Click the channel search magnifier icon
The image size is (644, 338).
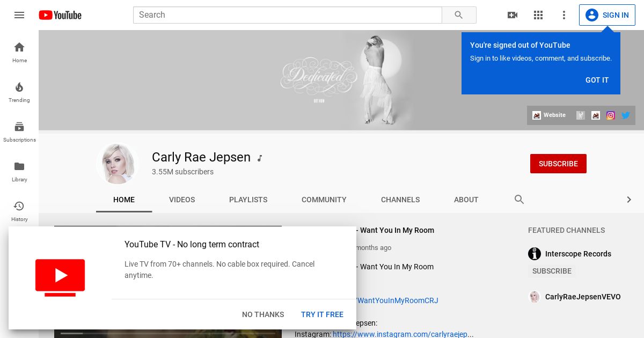tap(519, 200)
